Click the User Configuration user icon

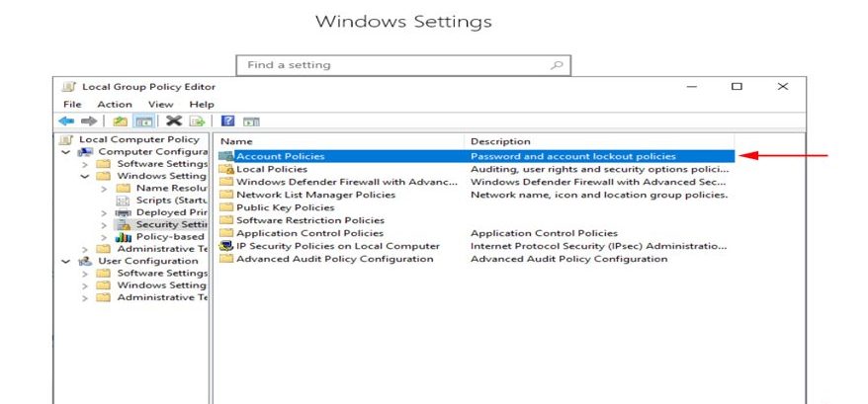click(85, 261)
